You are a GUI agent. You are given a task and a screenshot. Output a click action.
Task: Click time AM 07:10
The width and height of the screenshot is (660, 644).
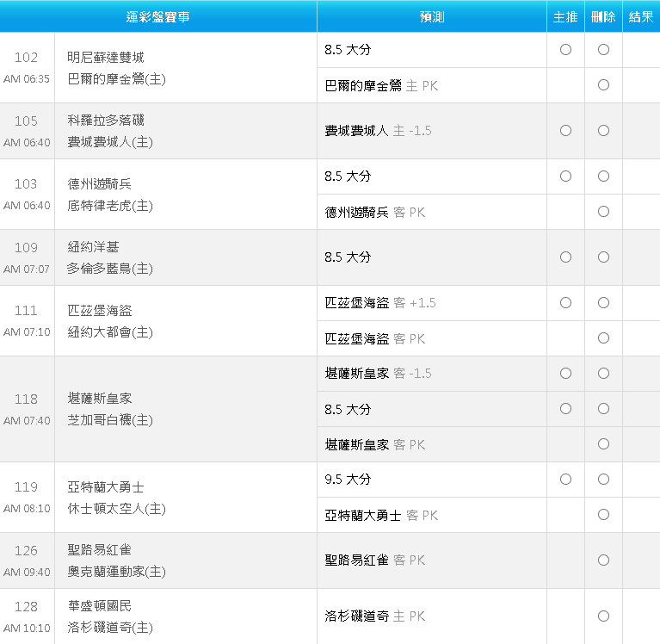pyautogui.click(x=27, y=332)
